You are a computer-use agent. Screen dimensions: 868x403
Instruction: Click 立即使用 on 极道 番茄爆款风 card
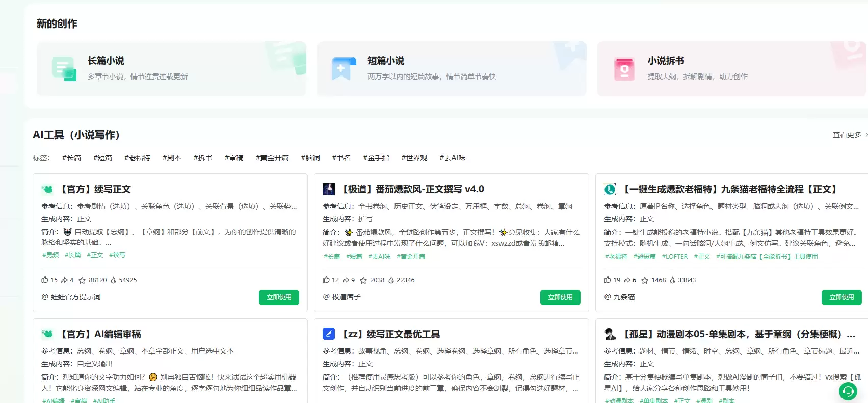[x=560, y=297]
